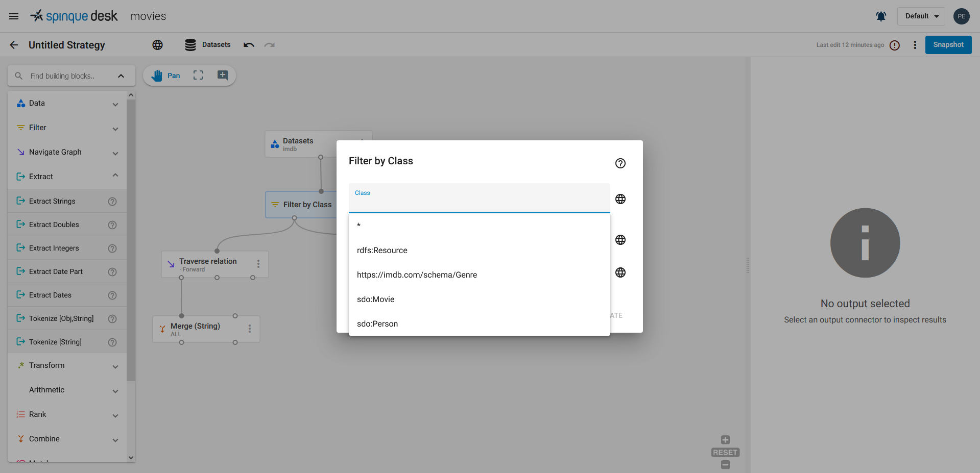Open help for Extract Doubles
980x473 pixels.
(112, 225)
